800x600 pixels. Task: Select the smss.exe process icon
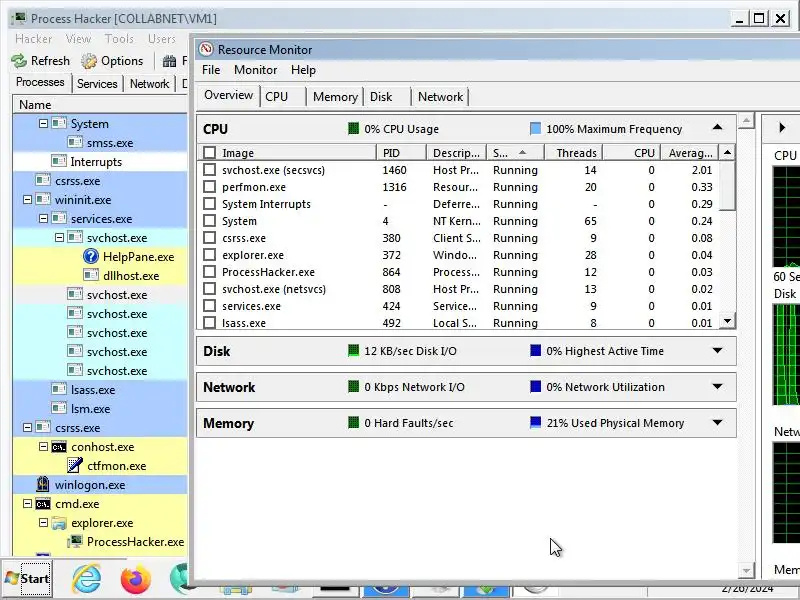click(x=74, y=142)
